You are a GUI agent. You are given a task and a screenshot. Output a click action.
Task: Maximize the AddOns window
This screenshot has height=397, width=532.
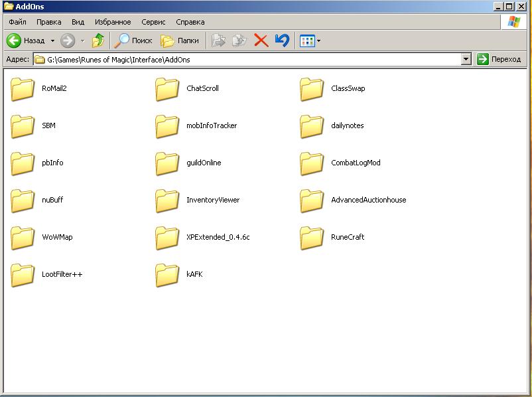[x=509, y=6]
